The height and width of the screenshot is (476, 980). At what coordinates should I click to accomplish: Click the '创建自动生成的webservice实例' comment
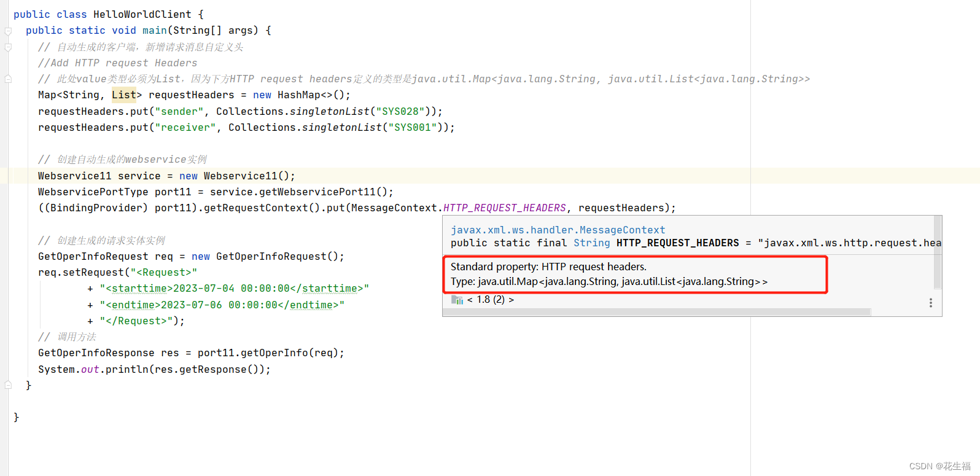click(x=123, y=159)
